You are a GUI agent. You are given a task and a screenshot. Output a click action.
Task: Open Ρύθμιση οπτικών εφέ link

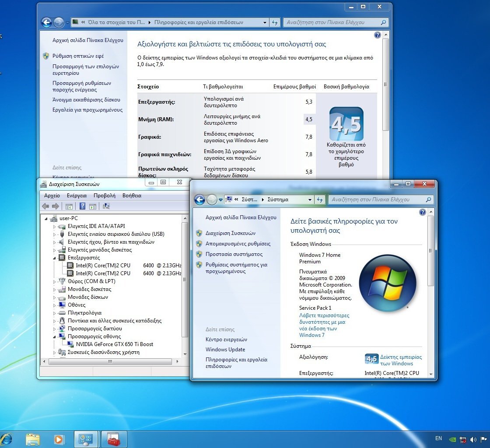coord(78,56)
